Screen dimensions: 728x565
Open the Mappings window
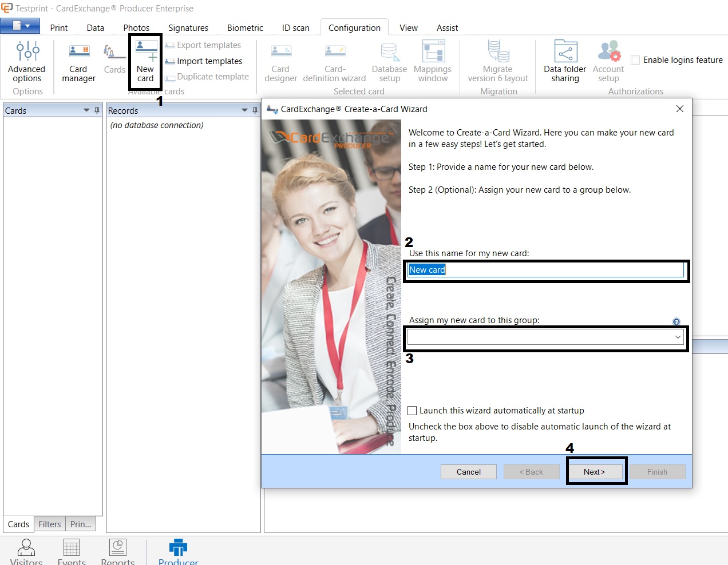[433, 62]
